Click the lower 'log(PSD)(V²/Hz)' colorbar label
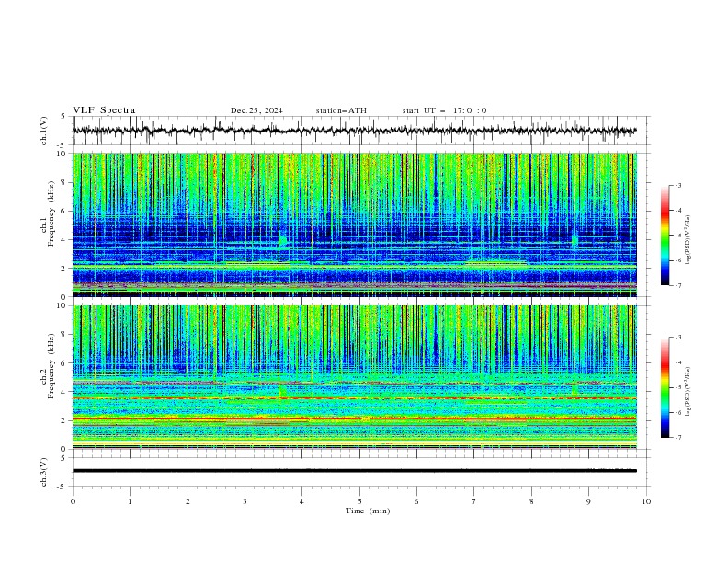728x563 pixels. coord(689,392)
